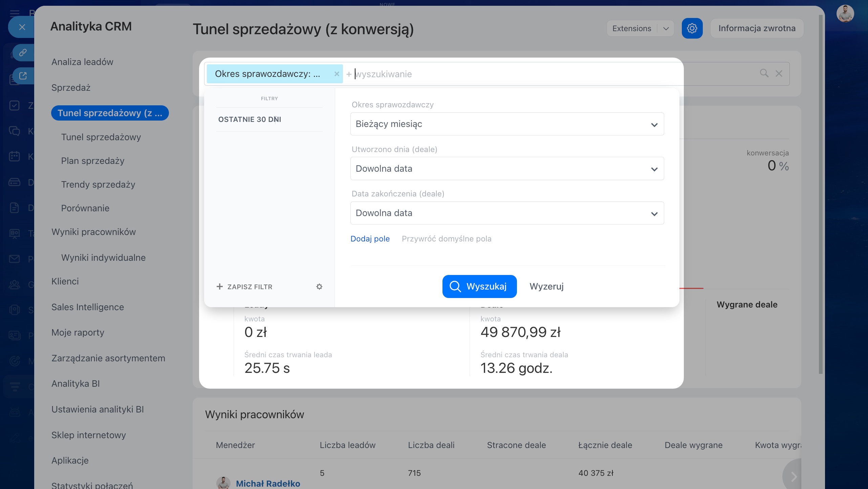The height and width of the screenshot is (489, 868).
Task: Click the Dodaj pole link
Action: pos(370,239)
